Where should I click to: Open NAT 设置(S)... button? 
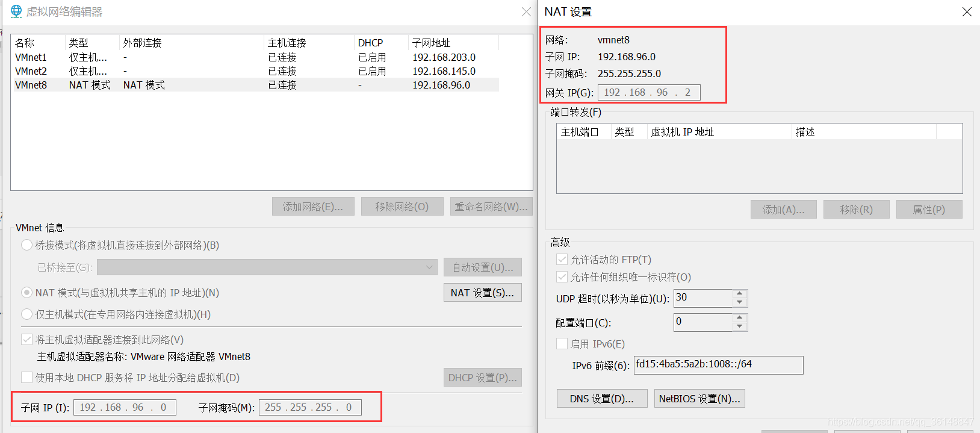coord(483,293)
